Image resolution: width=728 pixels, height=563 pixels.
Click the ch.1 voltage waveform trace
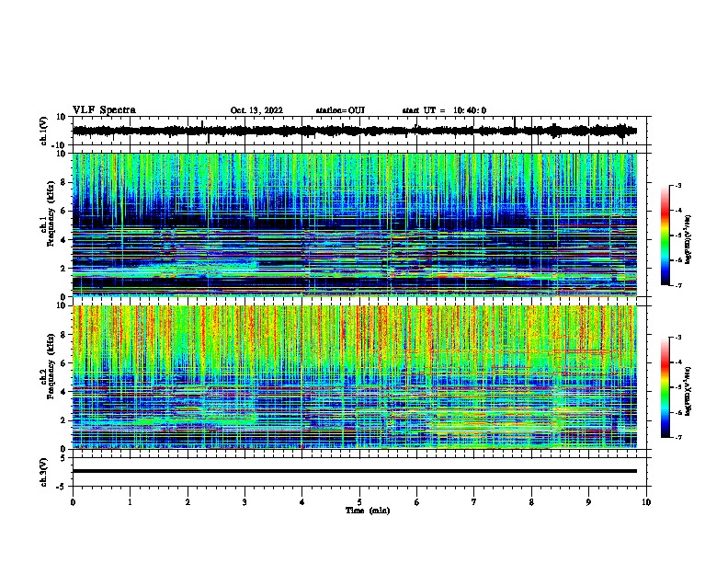click(x=354, y=131)
